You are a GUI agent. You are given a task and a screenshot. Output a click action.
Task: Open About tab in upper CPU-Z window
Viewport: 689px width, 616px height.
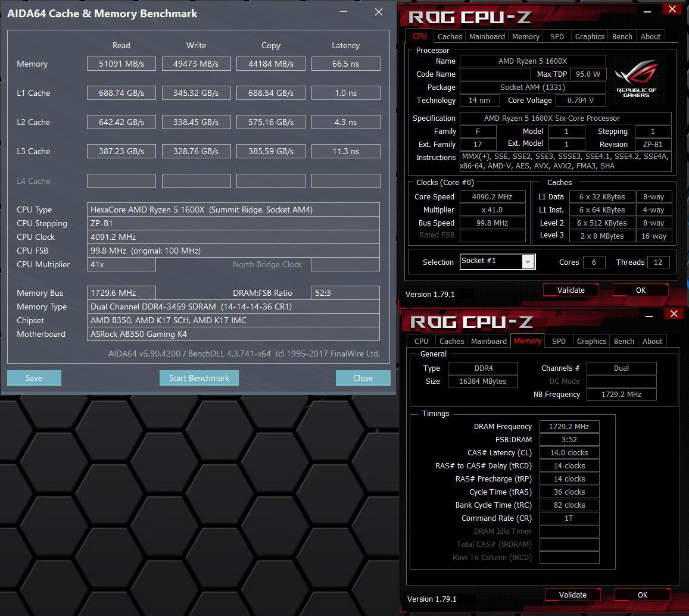coord(650,36)
